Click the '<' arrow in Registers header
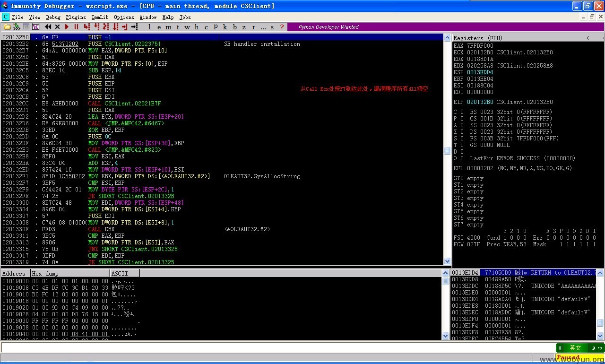This screenshot has height=364, width=605. coord(588,38)
